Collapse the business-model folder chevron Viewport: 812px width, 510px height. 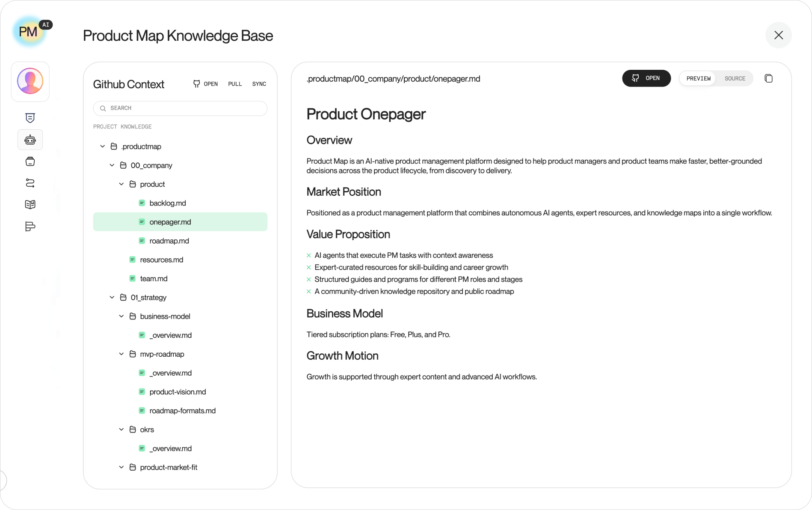[x=122, y=316]
